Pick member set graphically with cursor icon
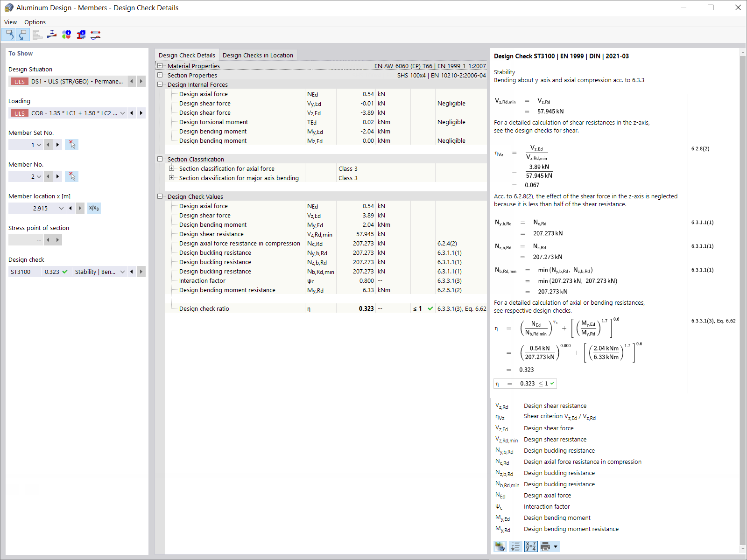The image size is (747, 560). pos(72,145)
